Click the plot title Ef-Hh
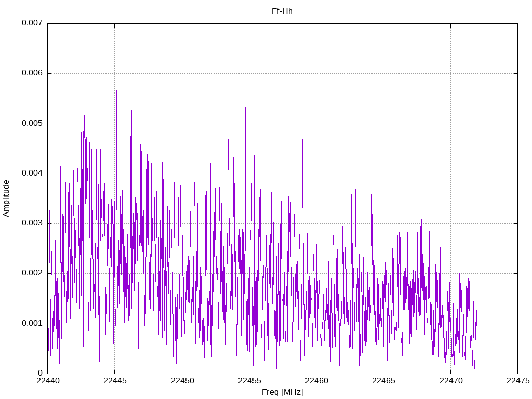 [x=282, y=11]
